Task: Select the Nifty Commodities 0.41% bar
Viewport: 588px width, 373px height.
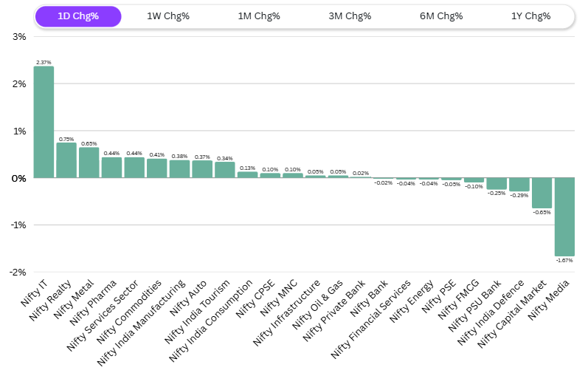Action: [x=156, y=168]
